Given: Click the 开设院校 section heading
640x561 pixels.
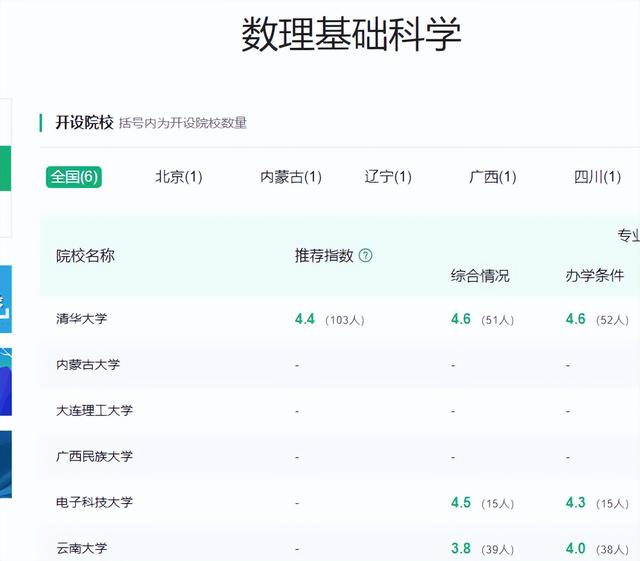Looking at the screenshot, I should coord(84,122).
